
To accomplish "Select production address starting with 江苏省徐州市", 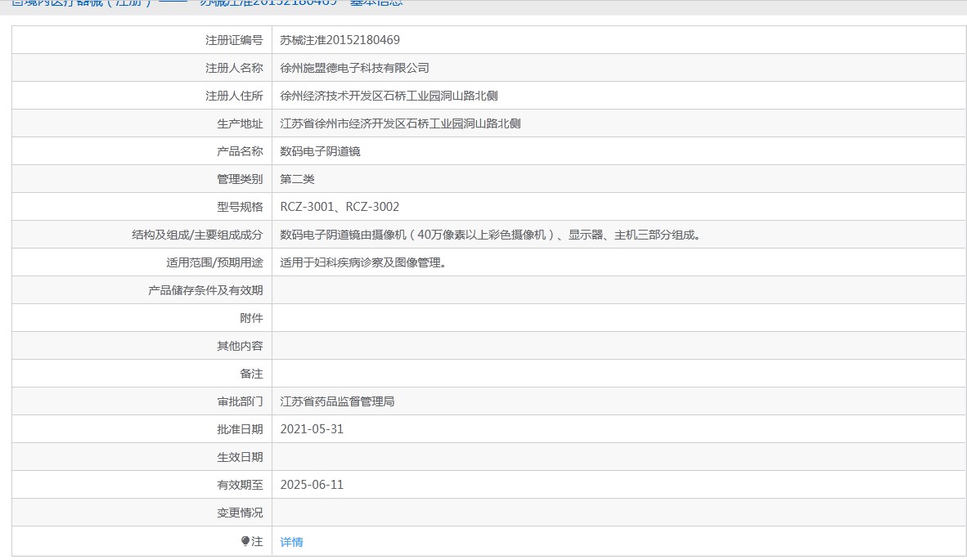I will click(400, 123).
